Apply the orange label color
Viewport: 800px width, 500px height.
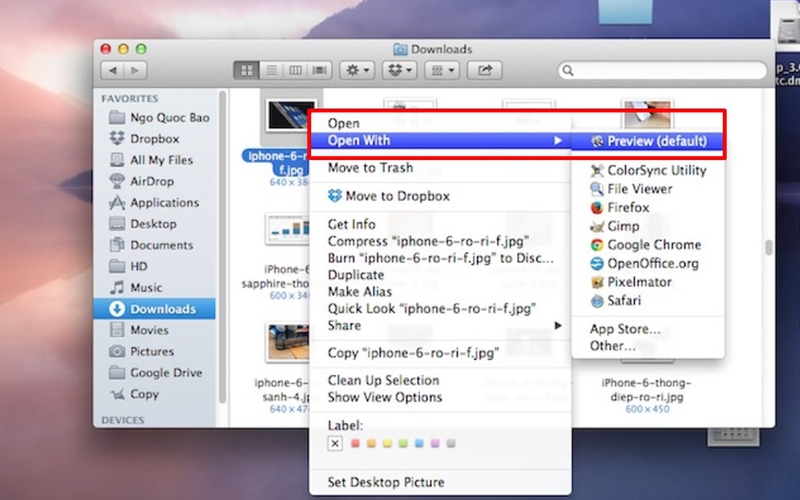tap(371, 443)
